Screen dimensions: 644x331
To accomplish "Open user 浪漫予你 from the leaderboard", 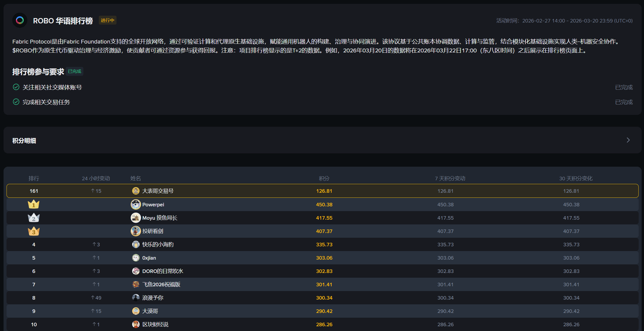I will (x=153, y=298).
